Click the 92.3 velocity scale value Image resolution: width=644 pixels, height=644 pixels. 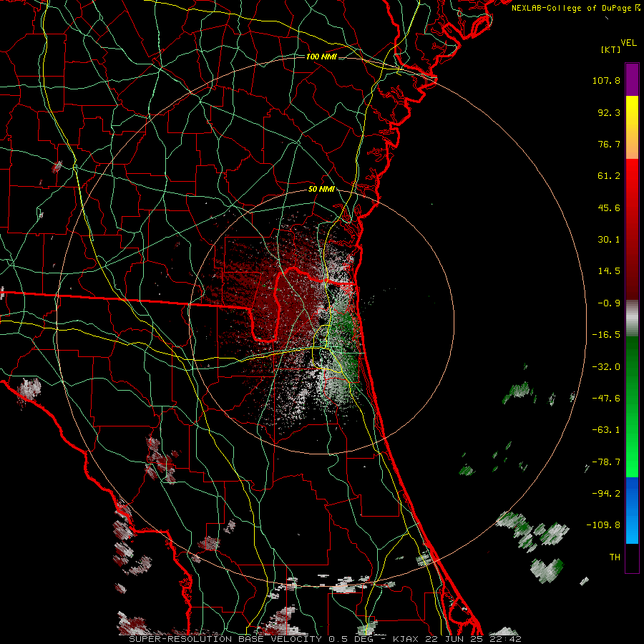click(x=609, y=112)
